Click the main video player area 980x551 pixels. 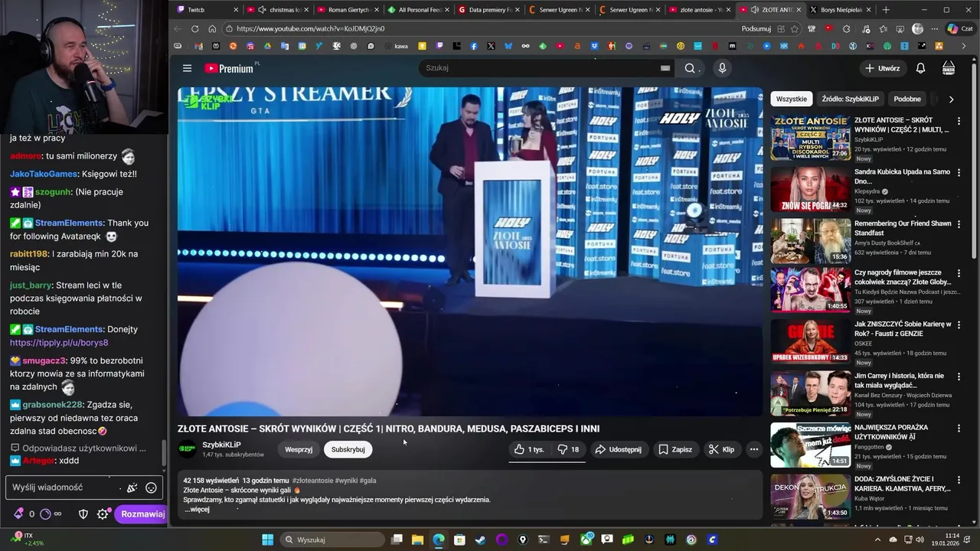(x=470, y=252)
